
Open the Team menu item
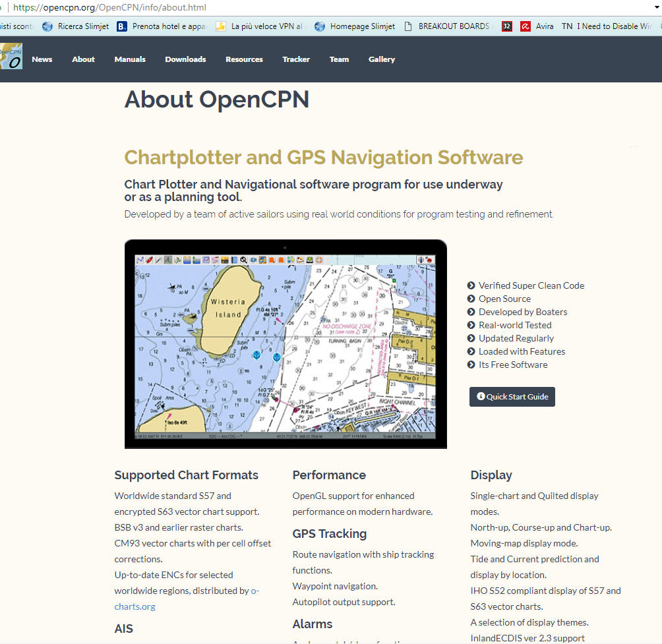click(339, 59)
